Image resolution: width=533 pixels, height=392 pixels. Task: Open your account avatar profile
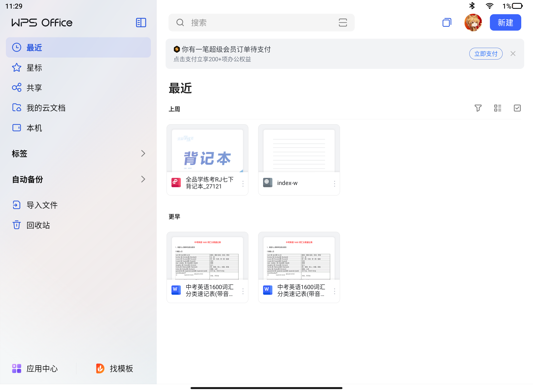pyautogui.click(x=473, y=22)
